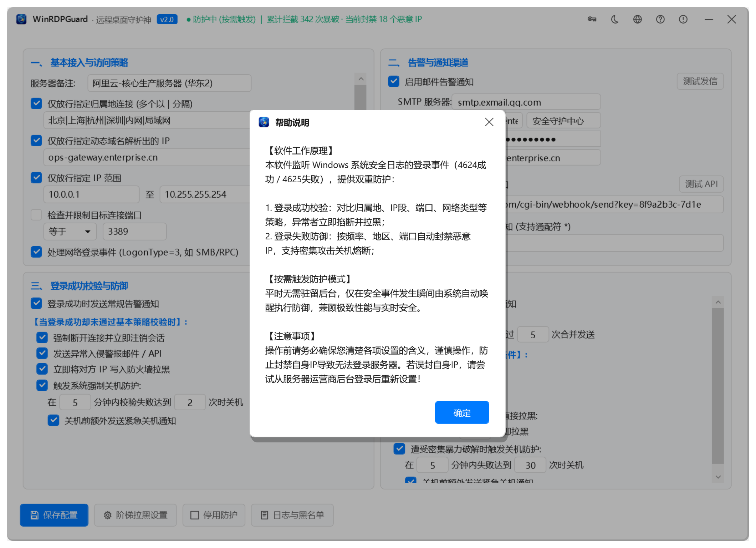
Task: Click scroll-down arrow in right lower panel
Action: tap(718, 477)
